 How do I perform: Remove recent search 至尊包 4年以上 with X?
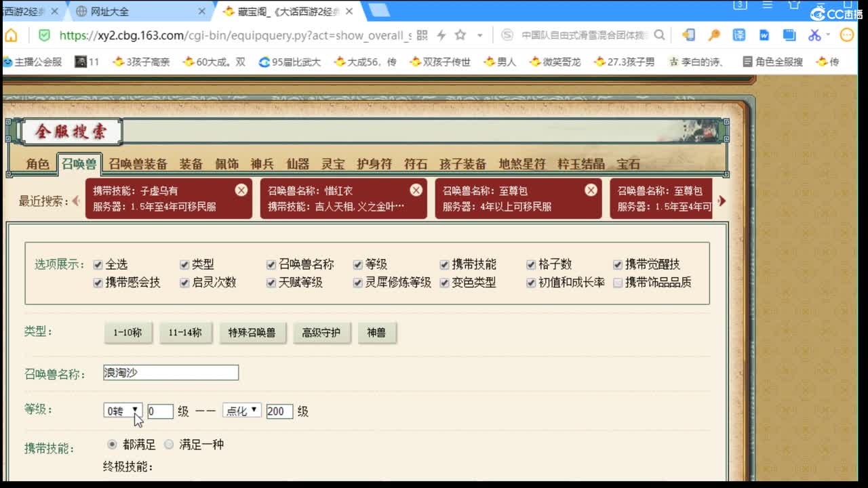click(x=591, y=190)
